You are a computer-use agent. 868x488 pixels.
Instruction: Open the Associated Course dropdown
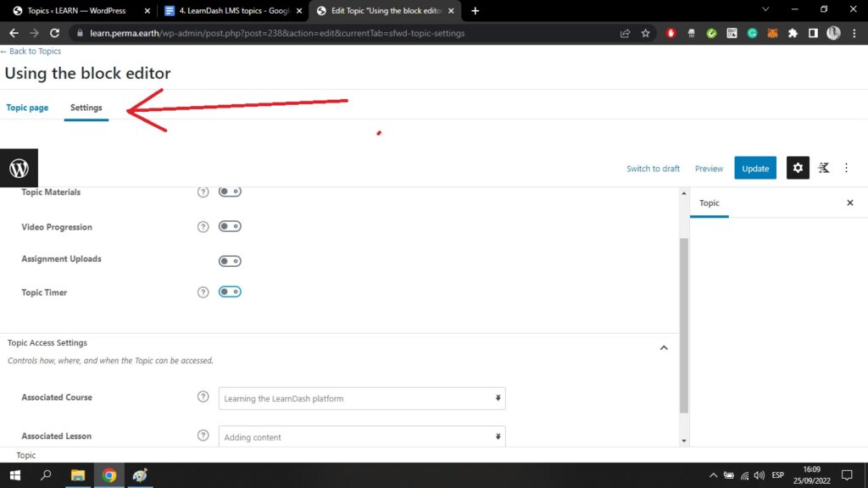pyautogui.click(x=362, y=398)
